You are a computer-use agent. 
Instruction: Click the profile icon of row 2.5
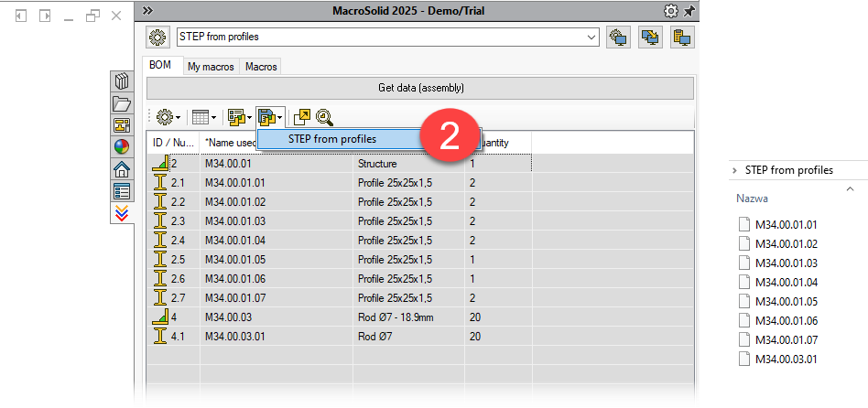tap(160, 259)
